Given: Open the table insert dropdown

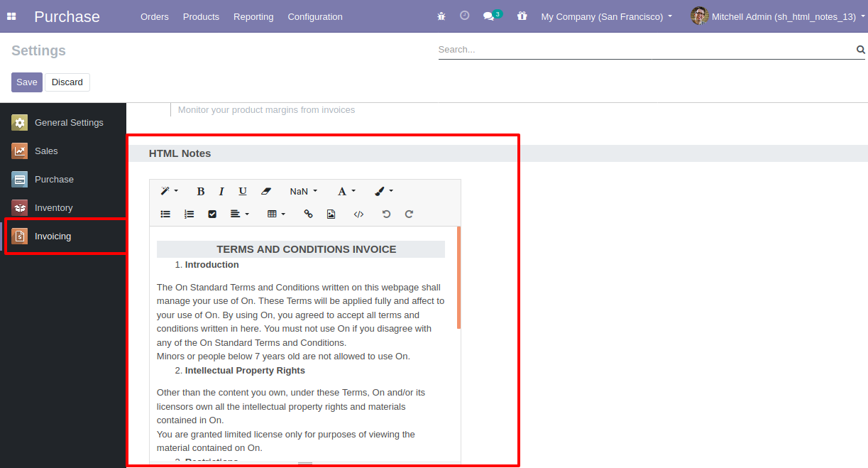Looking at the screenshot, I should [276, 214].
